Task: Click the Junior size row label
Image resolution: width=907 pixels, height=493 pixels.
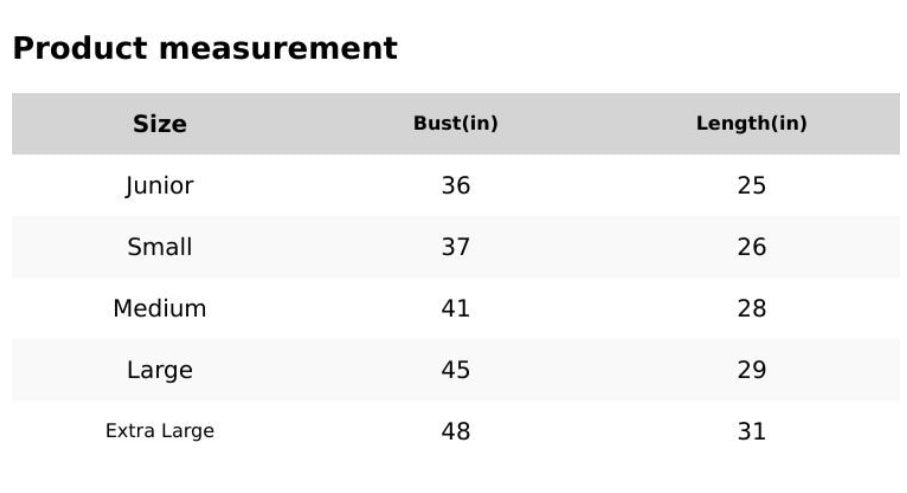Action: click(x=160, y=186)
